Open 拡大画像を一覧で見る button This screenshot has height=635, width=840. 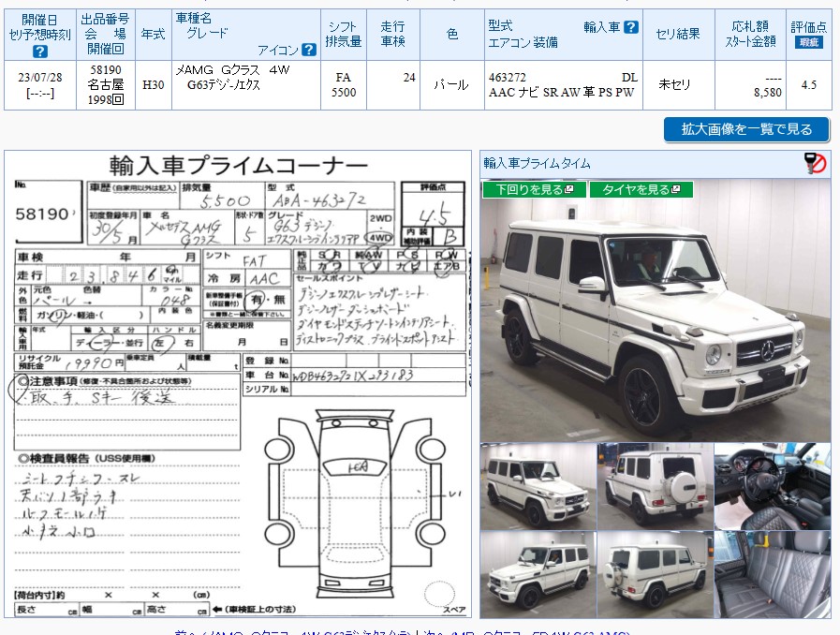[x=746, y=129]
